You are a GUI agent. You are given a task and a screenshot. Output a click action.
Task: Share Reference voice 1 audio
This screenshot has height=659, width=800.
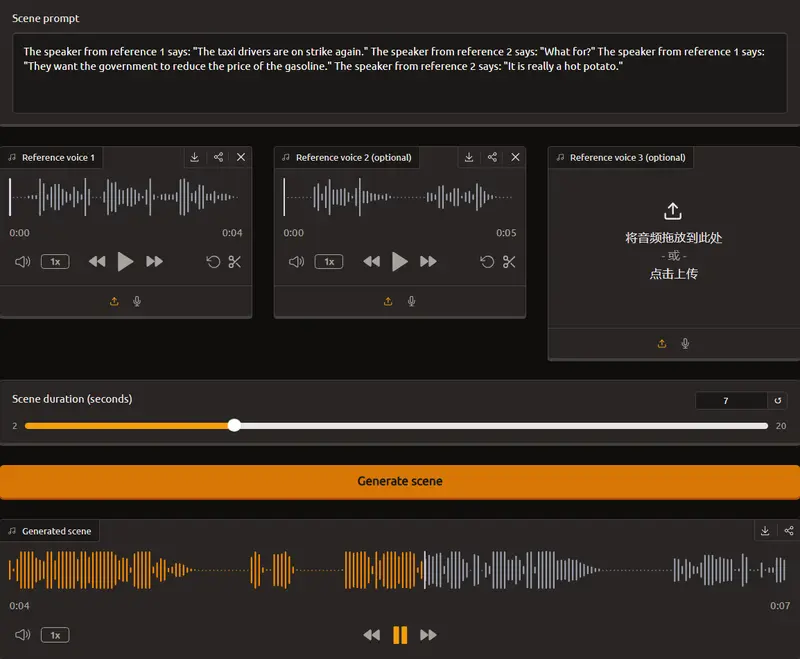(218, 157)
